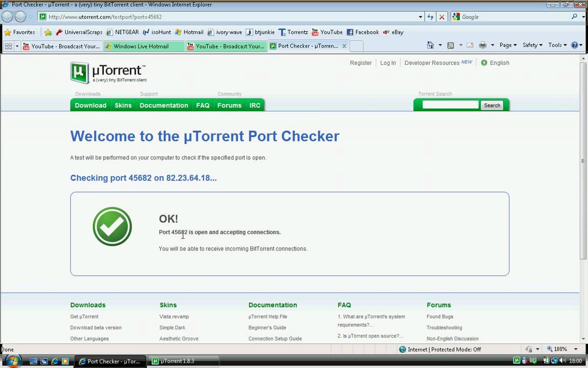
Task: Click the Add to Favorites Bar star icon
Action: [x=48, y=32]
